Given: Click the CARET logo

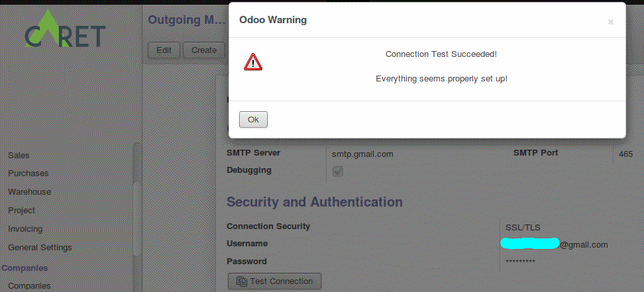Looking at the screenshot, I should click(x=65, y=33).
